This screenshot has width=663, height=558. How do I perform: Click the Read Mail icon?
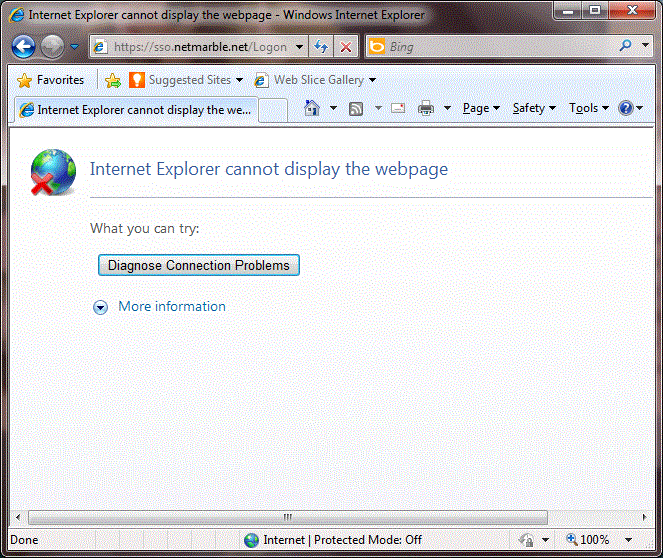point(398,109)
